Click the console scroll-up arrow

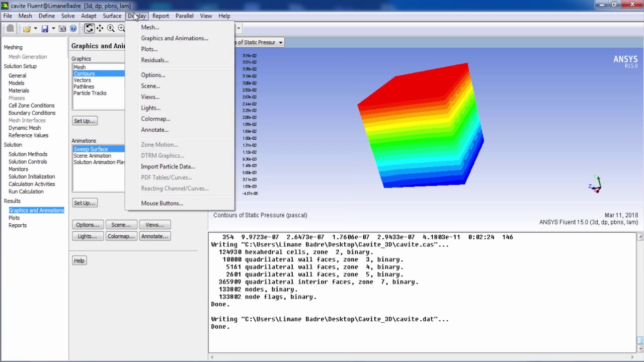pos(640,237)
